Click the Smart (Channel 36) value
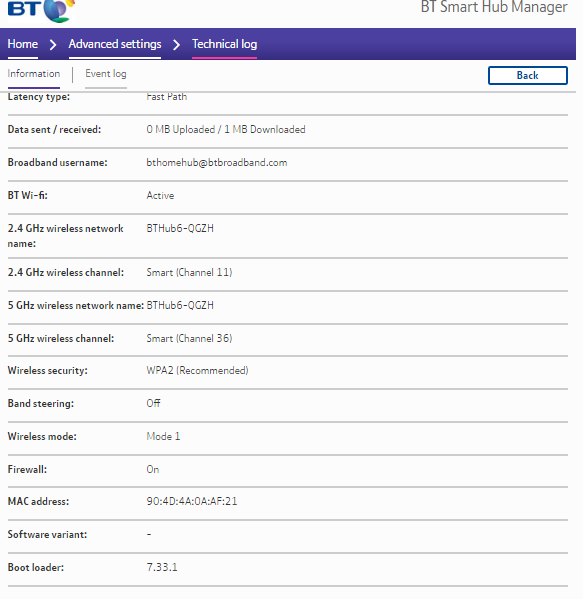583x599 pixels. (x=189, y=338)
